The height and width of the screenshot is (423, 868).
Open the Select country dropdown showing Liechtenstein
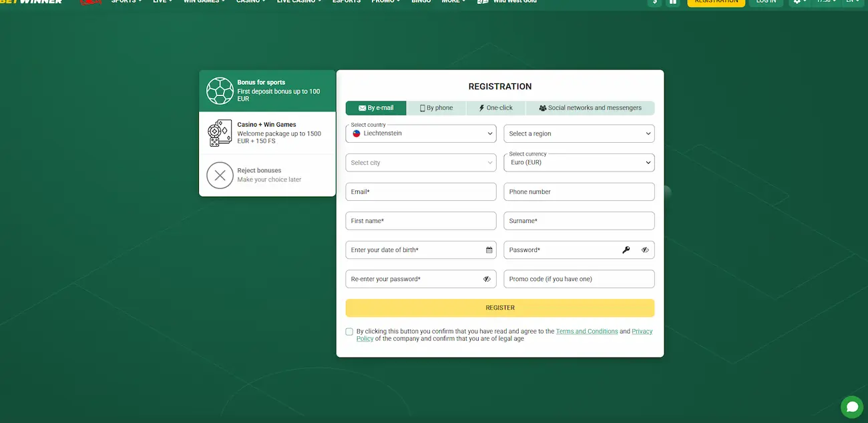(421, 133)
